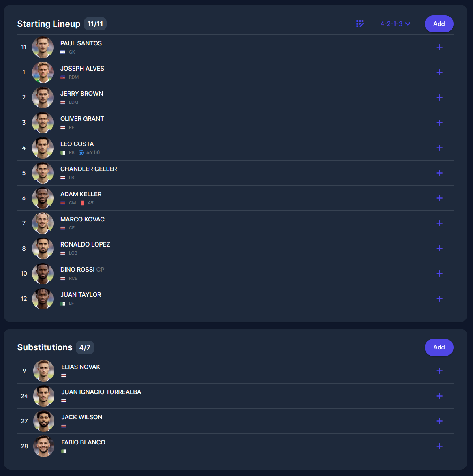Open Juan Ignacio Torrealba's name

(x=101, y=392)
